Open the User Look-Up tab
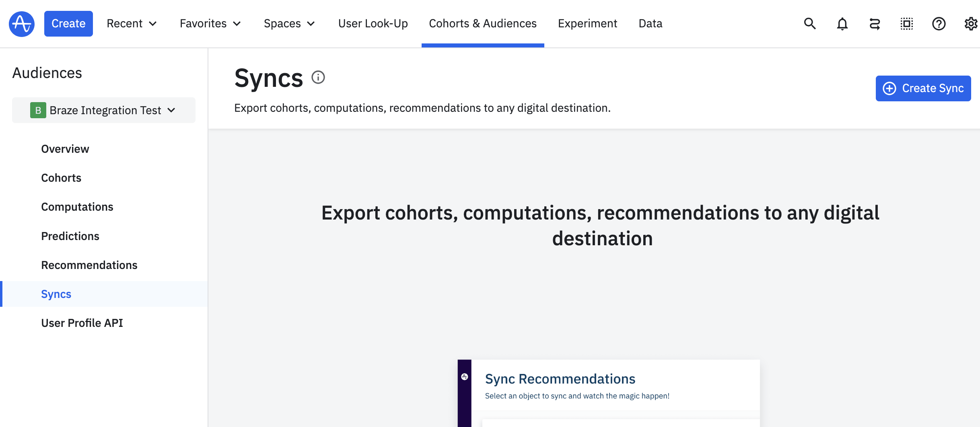Screen dimensions: 980x427 pyautogui.click(x=373, y=24)
